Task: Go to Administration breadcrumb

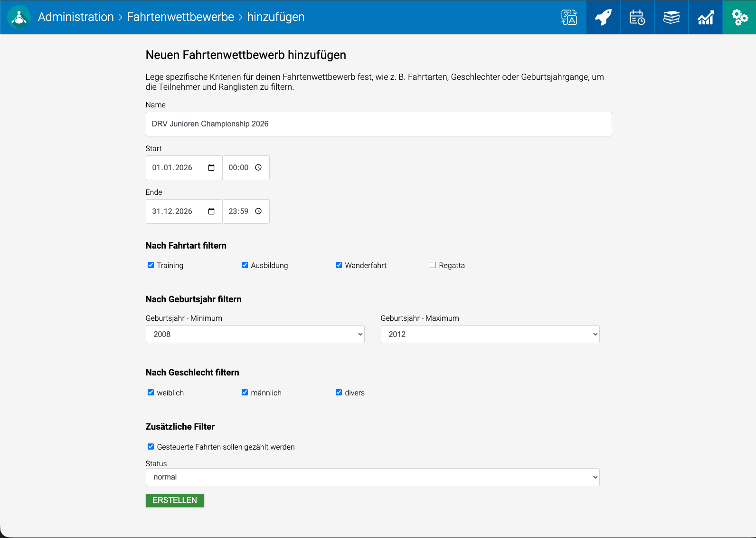Action: click(x=76, y=17)
